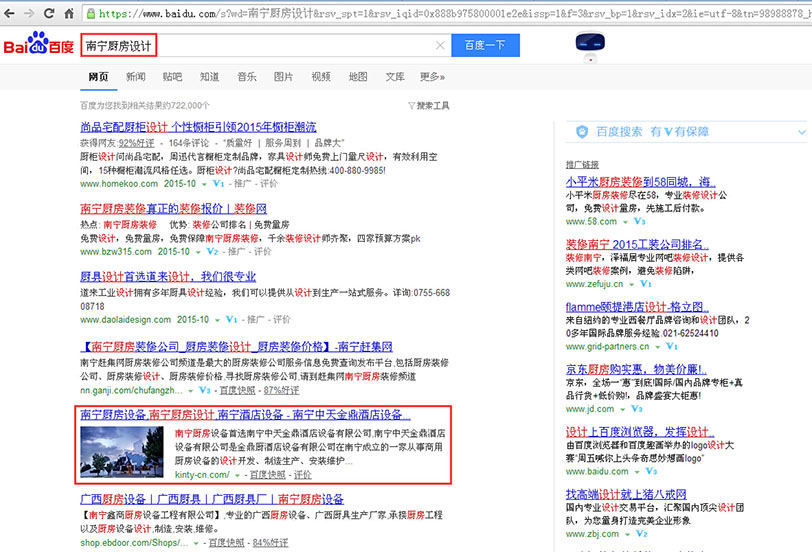Expand the arrow after www.zefuju.cn
812x552 pixels.
631,284
